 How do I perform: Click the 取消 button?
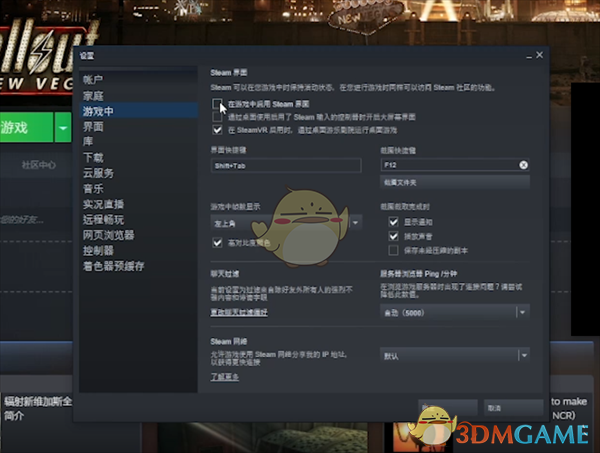tap(514, 408)
